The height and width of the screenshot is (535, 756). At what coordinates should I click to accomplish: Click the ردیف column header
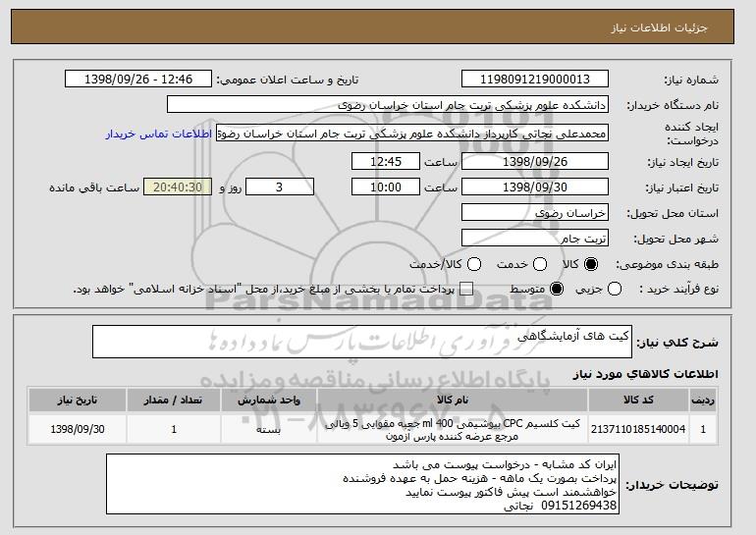[x=703, y=401]
